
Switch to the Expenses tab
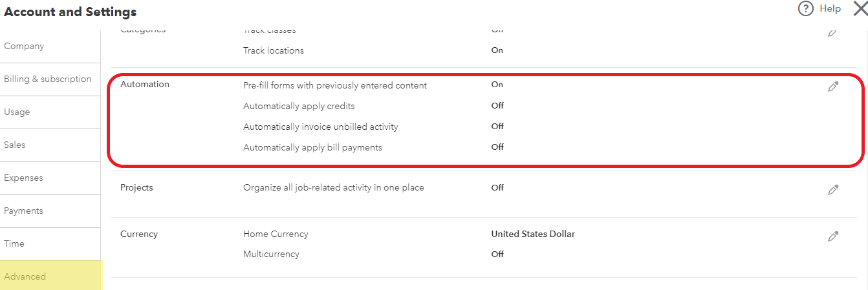pyautogui.click(x=23, y=178)
